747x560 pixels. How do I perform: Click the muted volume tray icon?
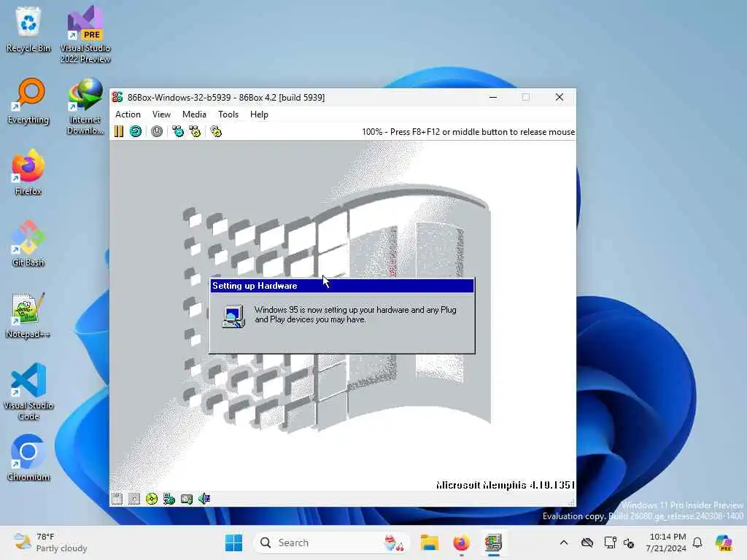coord(629,542)
